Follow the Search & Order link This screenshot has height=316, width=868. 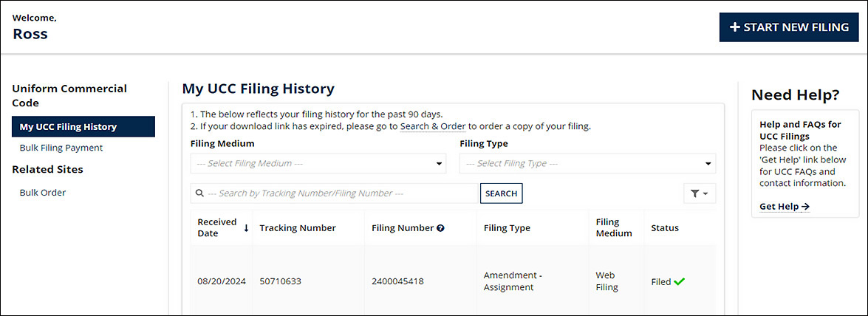(432, 126)
